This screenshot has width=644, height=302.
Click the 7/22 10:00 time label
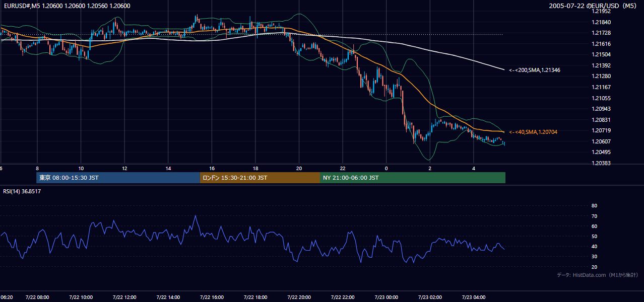(x=81, y=297)
